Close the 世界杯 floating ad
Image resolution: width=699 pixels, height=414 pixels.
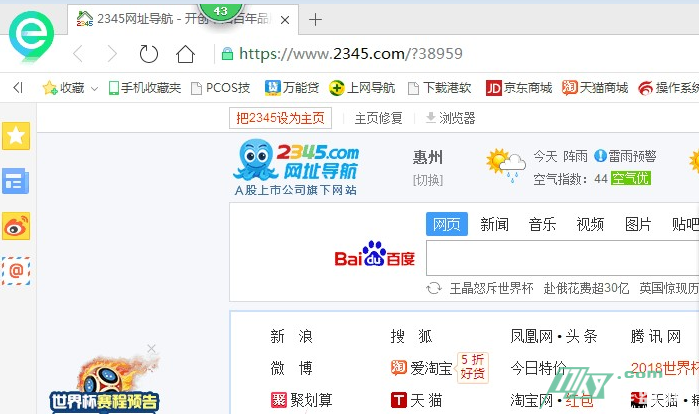152,348
